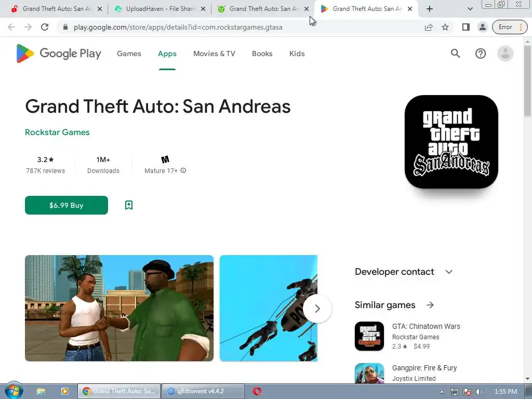Open the Windows Start menu
Image resolution: width=532 pixels, height=399 pixels.
click(x=14, y=391)
